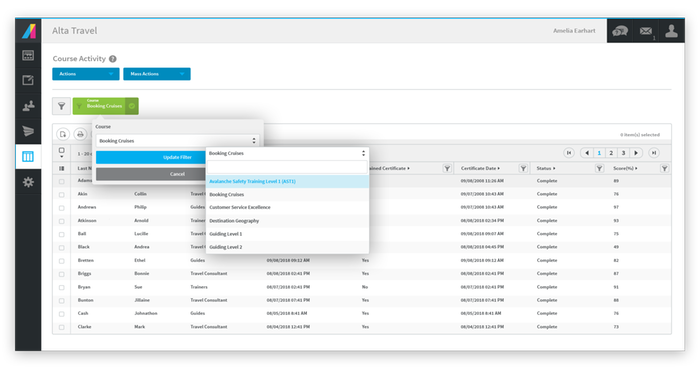Expand the Actions dropdown button
Viewport: 700px width, 377px height.
(86, 74)
